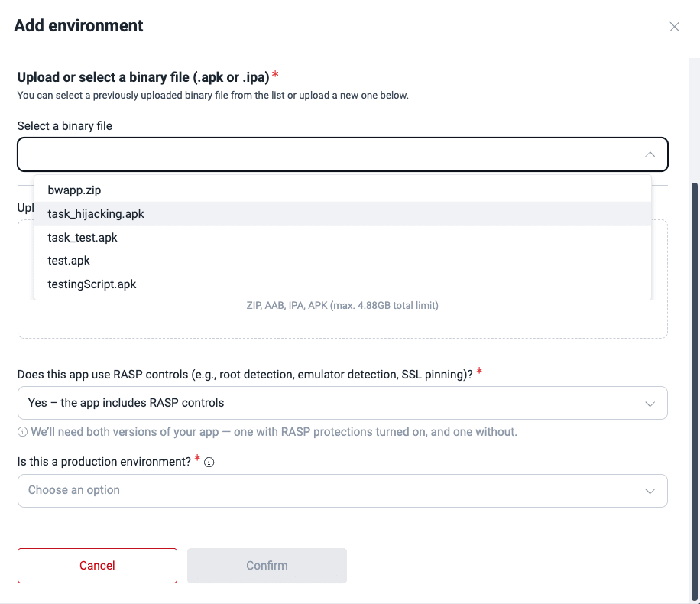This screenshot has height=604, width=700.
Task: Click the down chevron on RASP controls field
Action: click(x=650, y=403)
